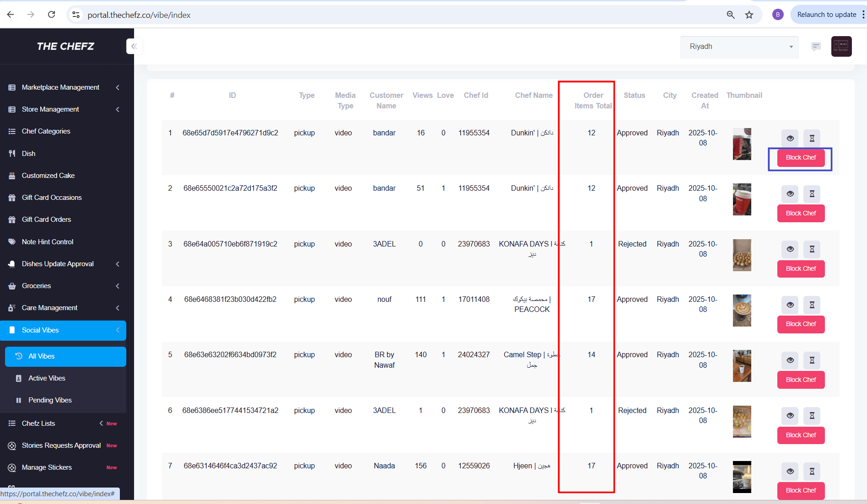The height and width of the screenshot is (504, 867).
Task: Open the user profile avatar in header
Action: coord(841,47)
